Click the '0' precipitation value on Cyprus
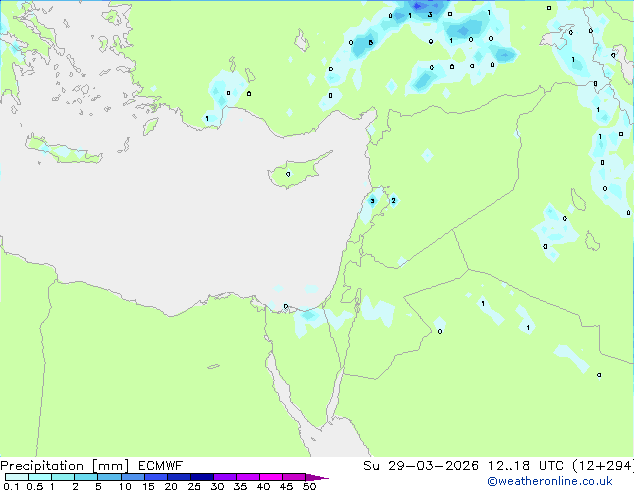 pos(288,174)
